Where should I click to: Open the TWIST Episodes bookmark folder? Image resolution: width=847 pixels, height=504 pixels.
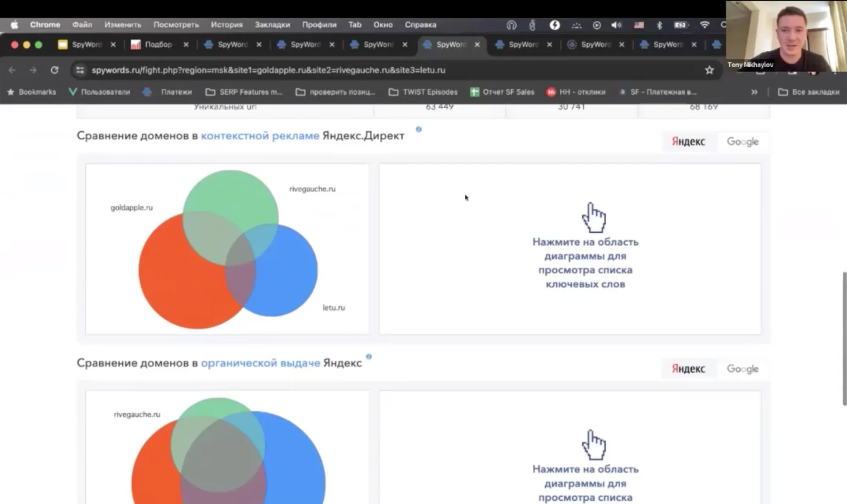click(423, 92)
